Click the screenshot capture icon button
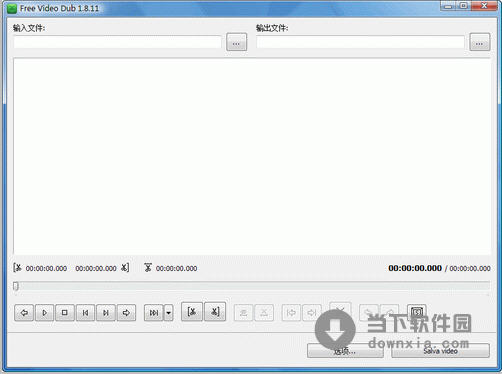 (x=417, y=312)
